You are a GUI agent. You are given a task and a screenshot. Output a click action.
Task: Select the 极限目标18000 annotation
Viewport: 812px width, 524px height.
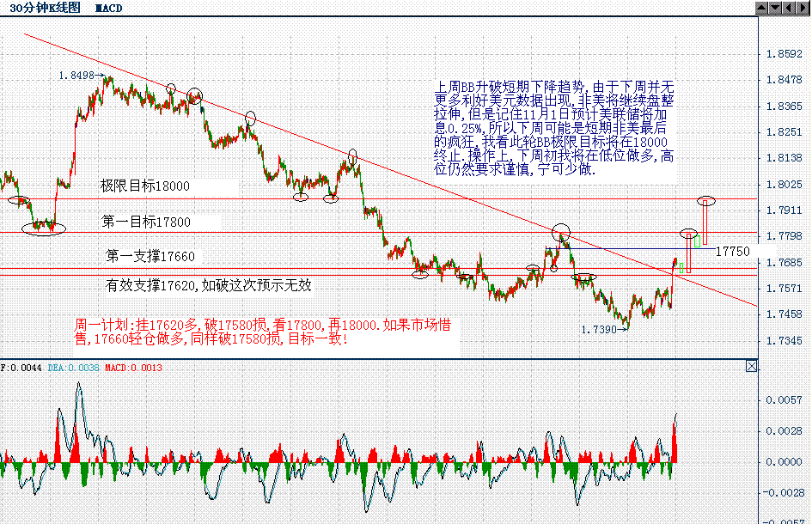(x=145, y=186)
